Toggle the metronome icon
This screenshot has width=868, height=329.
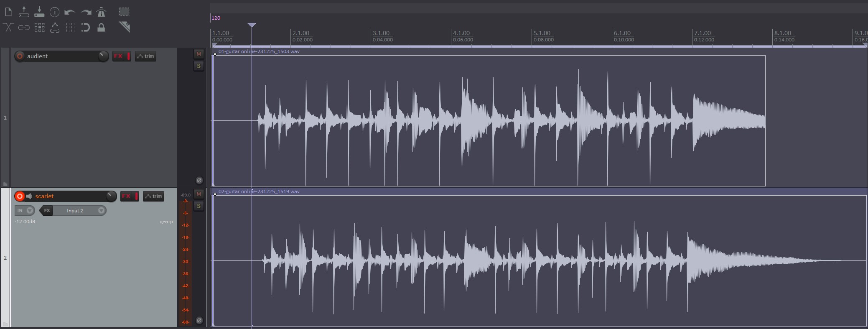pos(101,12)
